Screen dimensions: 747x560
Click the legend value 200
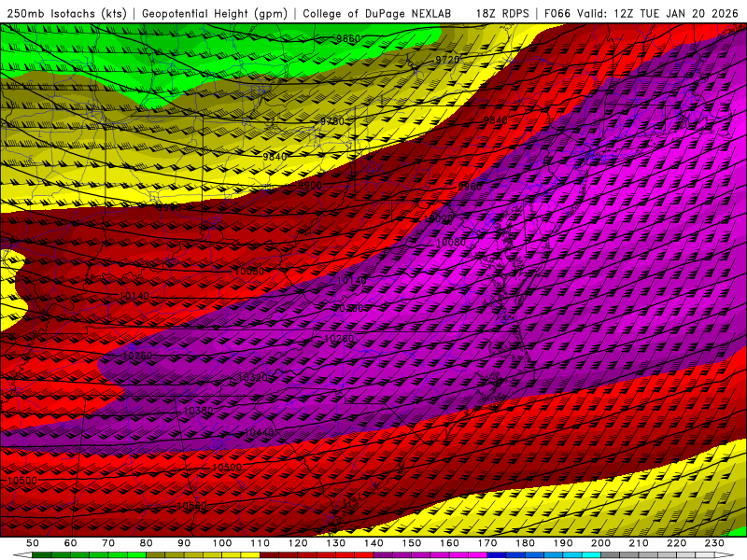point(601,543)
